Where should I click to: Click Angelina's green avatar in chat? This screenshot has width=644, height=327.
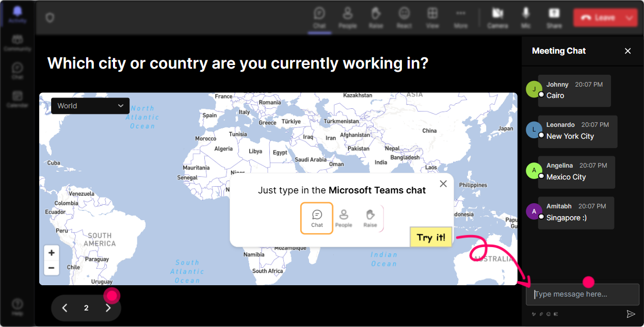[x=534, y=171]
